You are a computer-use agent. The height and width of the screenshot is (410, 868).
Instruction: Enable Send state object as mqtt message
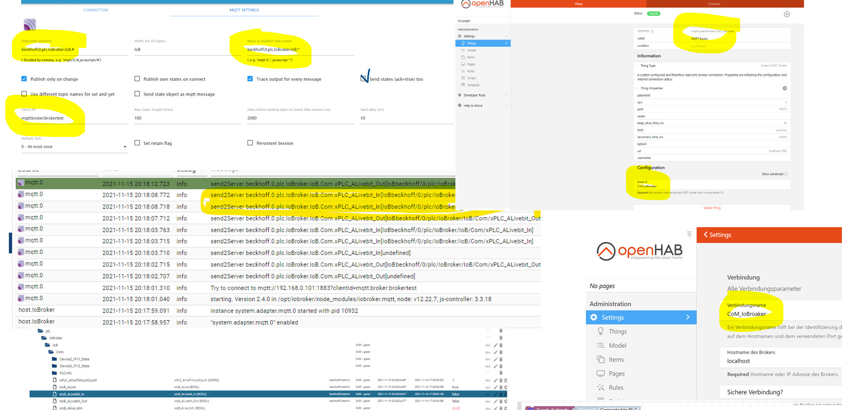137,94
